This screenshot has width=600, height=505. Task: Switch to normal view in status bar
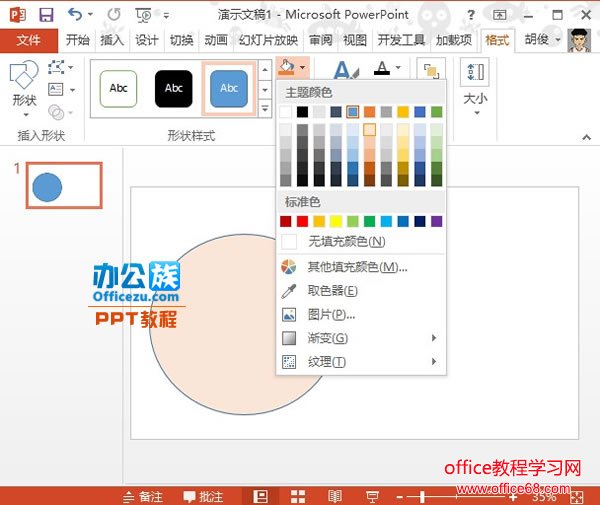tap(260, 497)
